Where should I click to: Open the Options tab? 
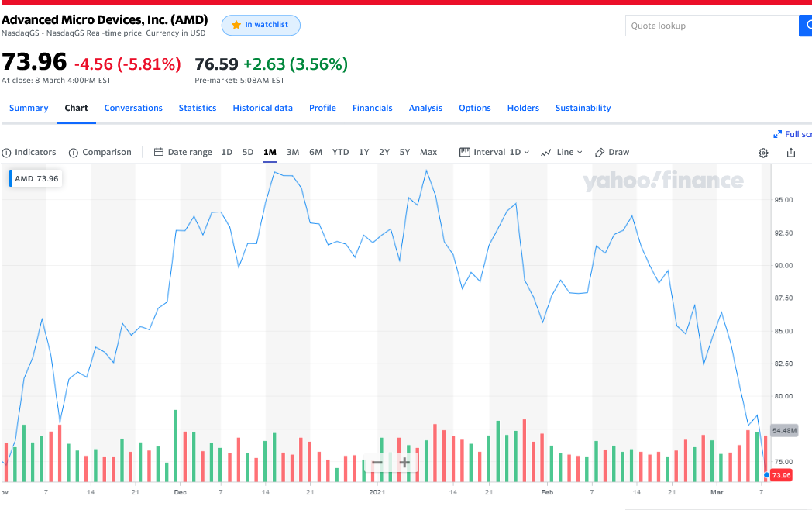pos(475,108)
